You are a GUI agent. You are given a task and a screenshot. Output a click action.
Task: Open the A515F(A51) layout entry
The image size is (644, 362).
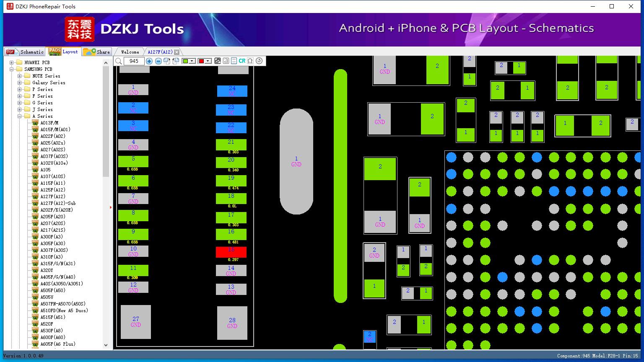[53, 317]
